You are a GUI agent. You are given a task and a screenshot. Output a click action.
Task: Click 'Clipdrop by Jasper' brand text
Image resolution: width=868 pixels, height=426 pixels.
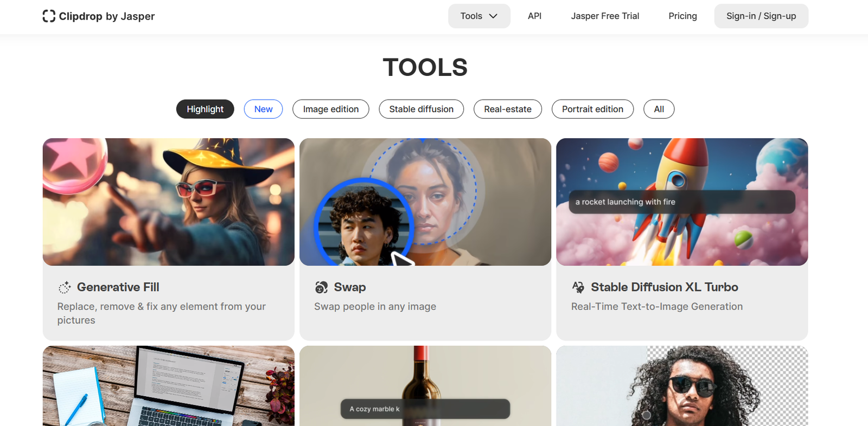[x=107, y=16]
